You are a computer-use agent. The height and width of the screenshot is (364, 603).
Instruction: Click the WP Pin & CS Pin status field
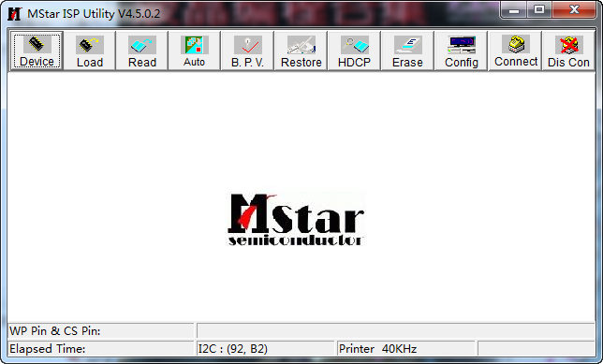(x=101, y=331)
